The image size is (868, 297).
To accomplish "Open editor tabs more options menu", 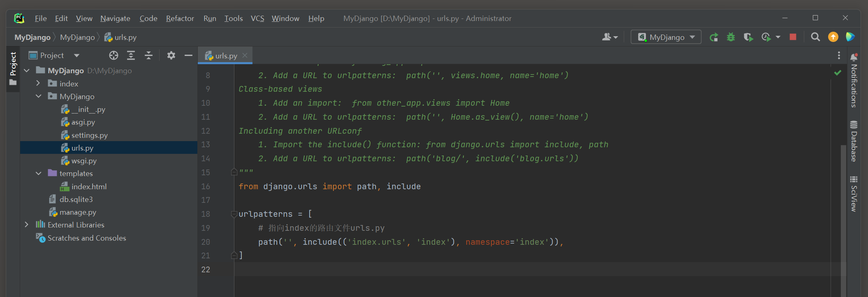I will point(839,56).
